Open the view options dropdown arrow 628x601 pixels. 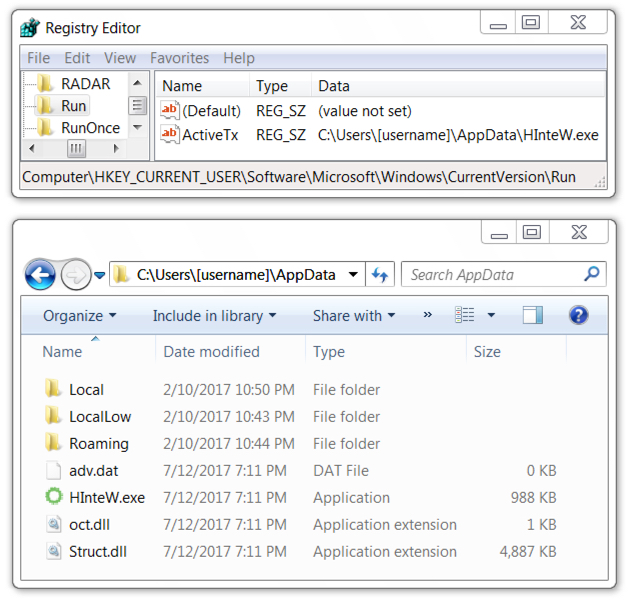pos(491,315)
